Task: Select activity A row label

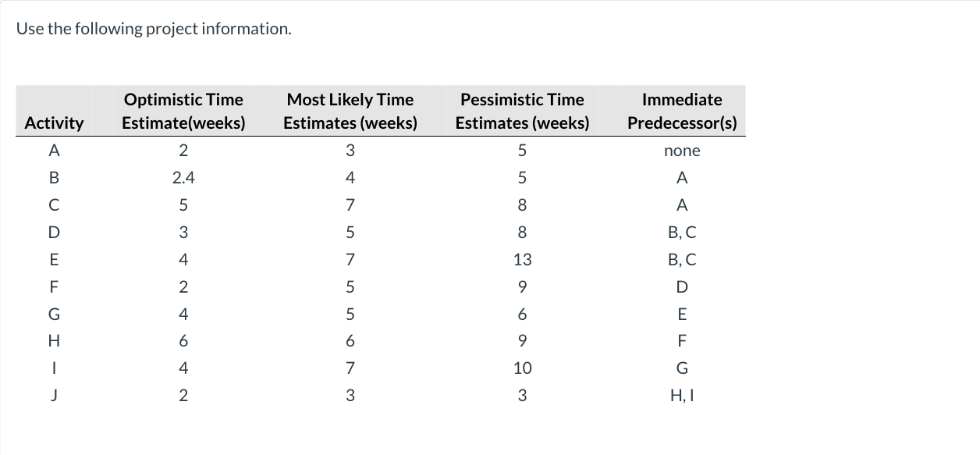Action: (54, 151)
